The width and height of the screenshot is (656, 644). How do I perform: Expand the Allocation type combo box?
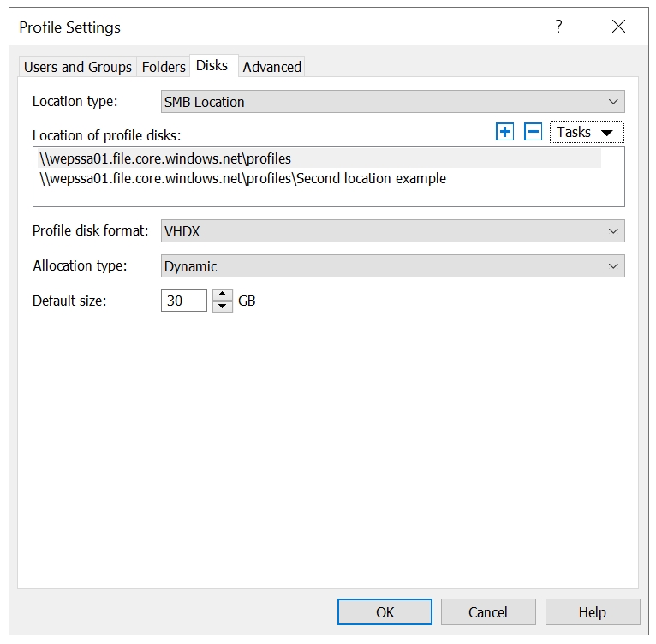pos(392,266)
